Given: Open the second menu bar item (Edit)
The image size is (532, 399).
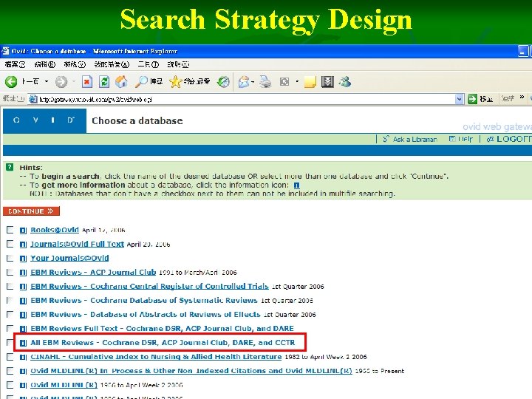Looking at the screenshot, I should click(x=45, y=64).
